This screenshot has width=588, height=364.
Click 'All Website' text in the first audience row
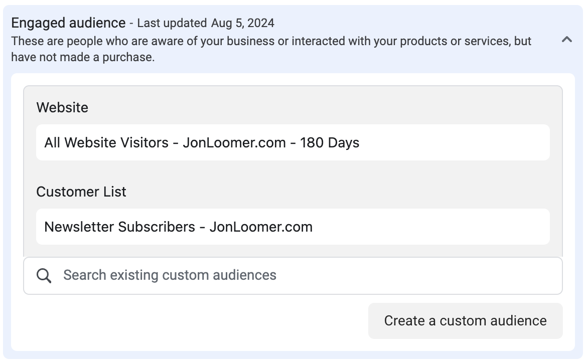pyautogui.click(x=83, y=143)
